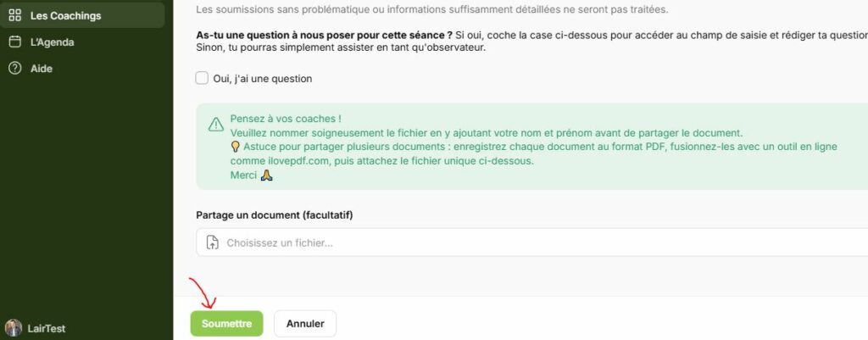Image resolution: width=868 pixels, height=340 pixels.
Task: Click the LairTest username in sidebar
Action: (x=47, y=328)
